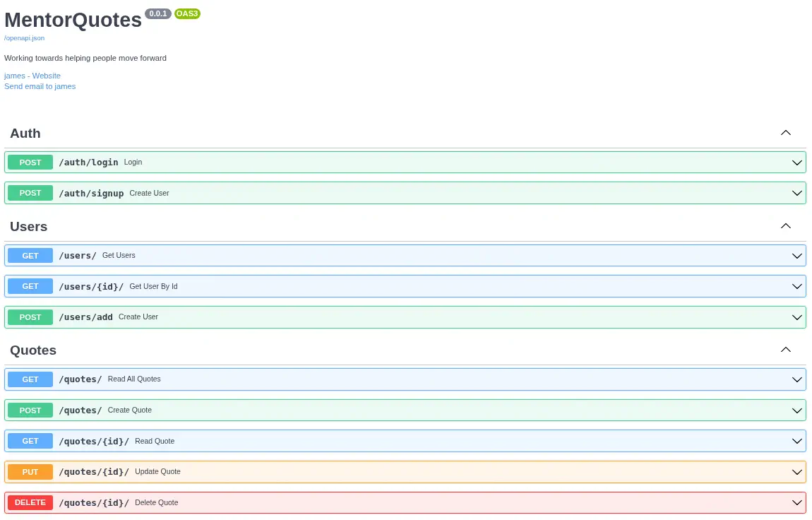Click the DELETE badge for Delete Quote
The image size is (812, 520).
[x=30, y=503]
